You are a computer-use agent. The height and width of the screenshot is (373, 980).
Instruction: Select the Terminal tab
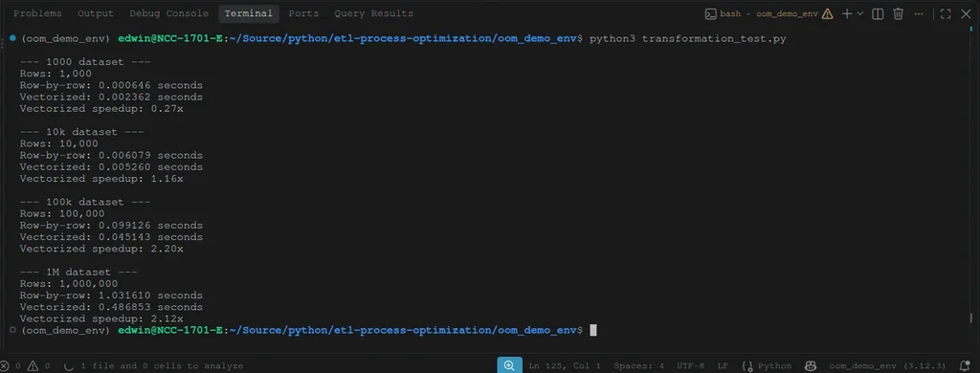pos(249,13)
